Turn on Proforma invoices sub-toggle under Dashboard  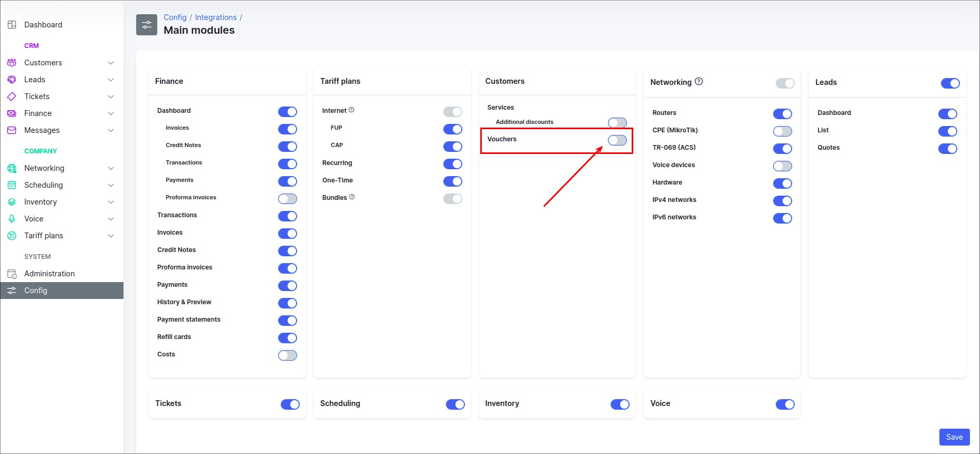click(x=288, y=199)
